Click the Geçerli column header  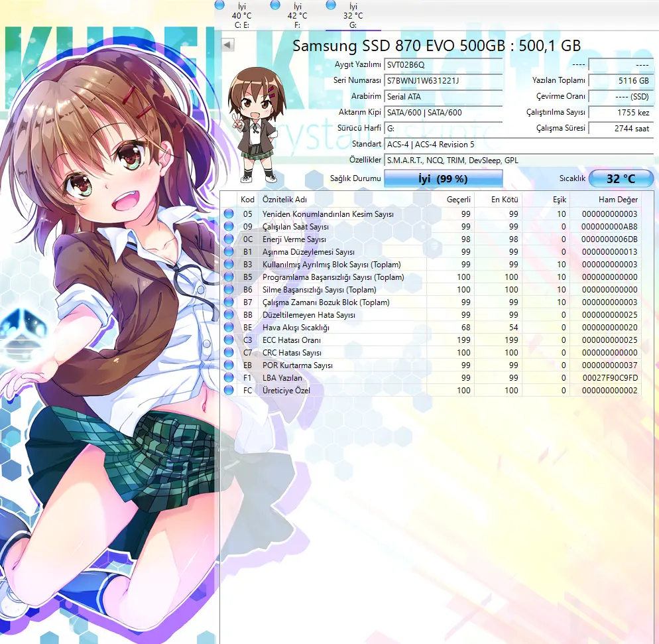(451, 199)
